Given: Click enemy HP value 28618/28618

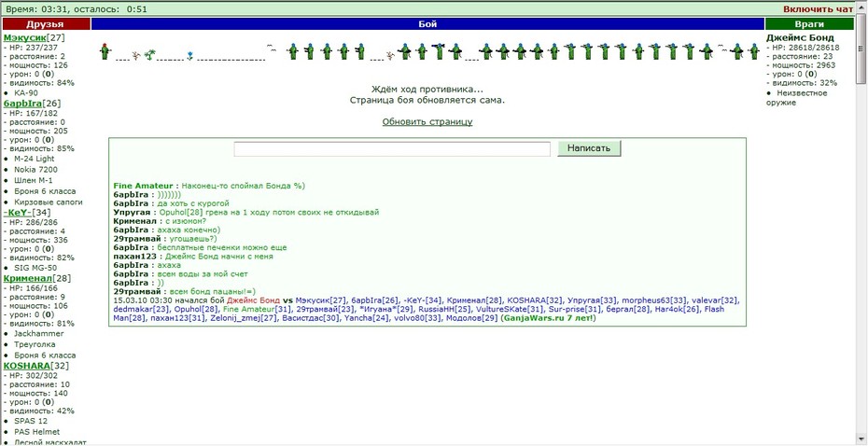Looking at the screenshot, I should point(813,48).
